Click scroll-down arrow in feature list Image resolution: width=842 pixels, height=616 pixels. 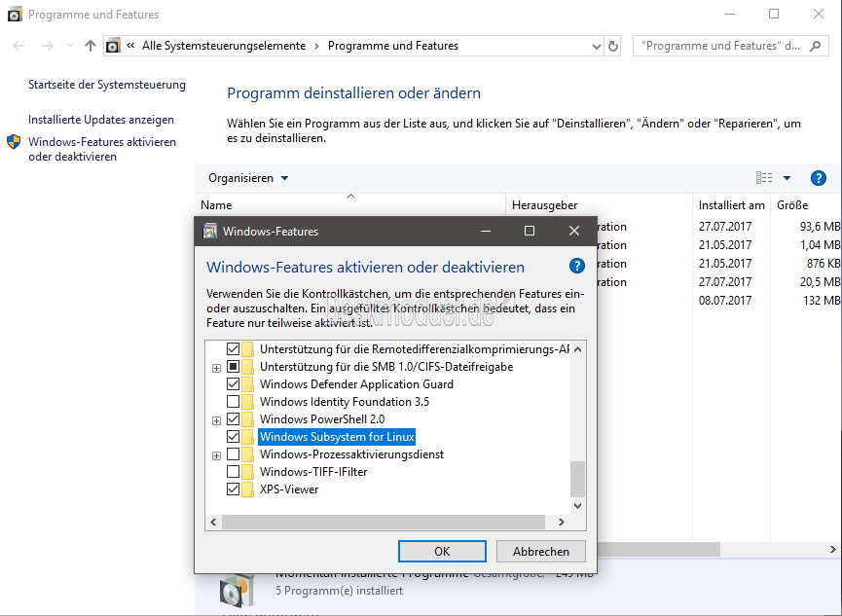pos(578,506)
